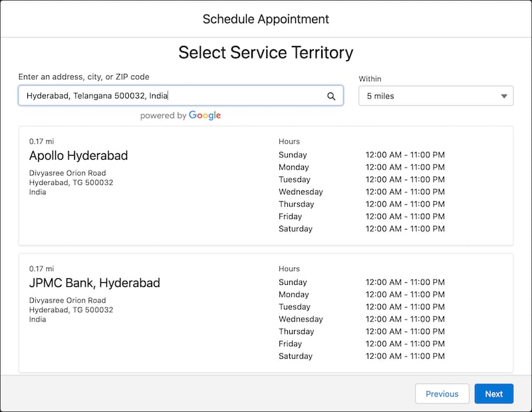Click the Hours label in JPMC Bank card
The width and height of the screenshot is (532, 412).
[x=289, y=269]
